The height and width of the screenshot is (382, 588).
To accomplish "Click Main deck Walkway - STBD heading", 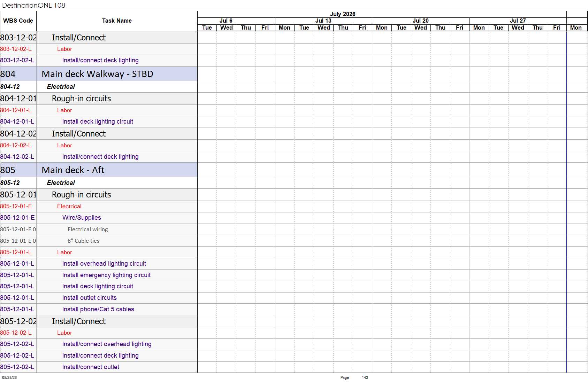I will click(x=97, y=74).
